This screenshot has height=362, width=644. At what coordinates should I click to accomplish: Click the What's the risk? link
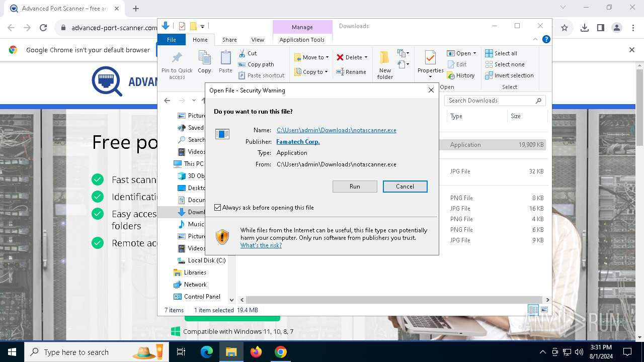click(x=261, y=245)
